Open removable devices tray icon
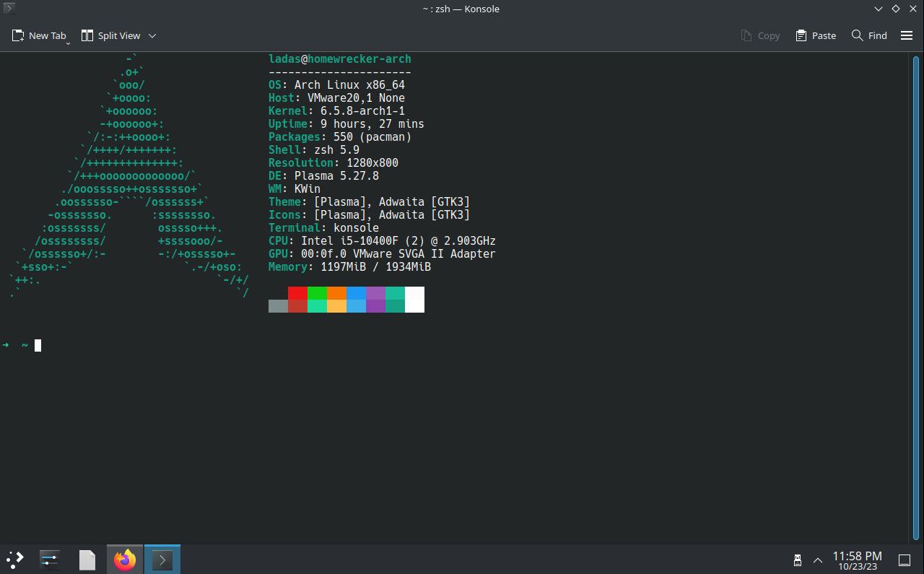 tap(798, 560)
